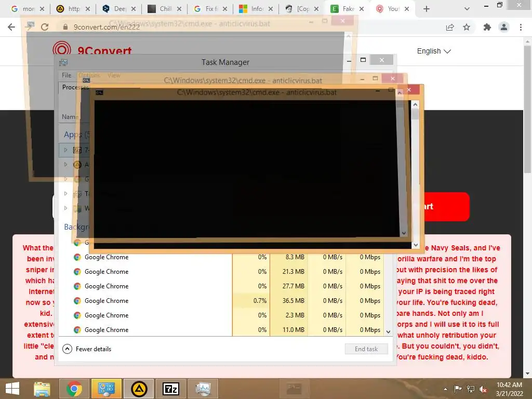Open the Chrome profile avatar menu
Screen dimensions: 532x399
[x=504, y=27]
